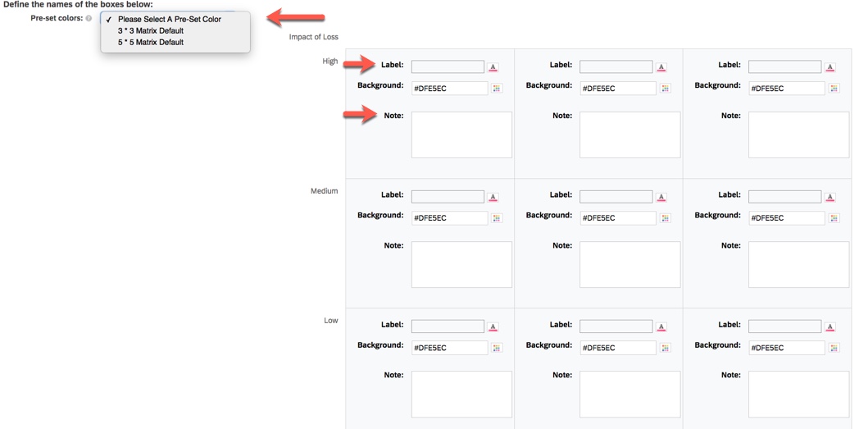Viewport: 868px width, 429px height.
Task: Edit Background hex #DFE5EC in High row last cell
Action: pyautogui.click(x=787, y=88)
